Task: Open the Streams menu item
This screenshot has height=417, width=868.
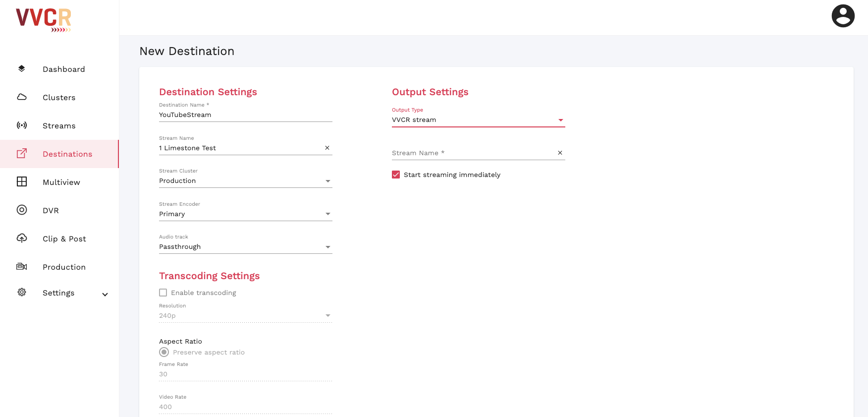Action: [59, 126]
